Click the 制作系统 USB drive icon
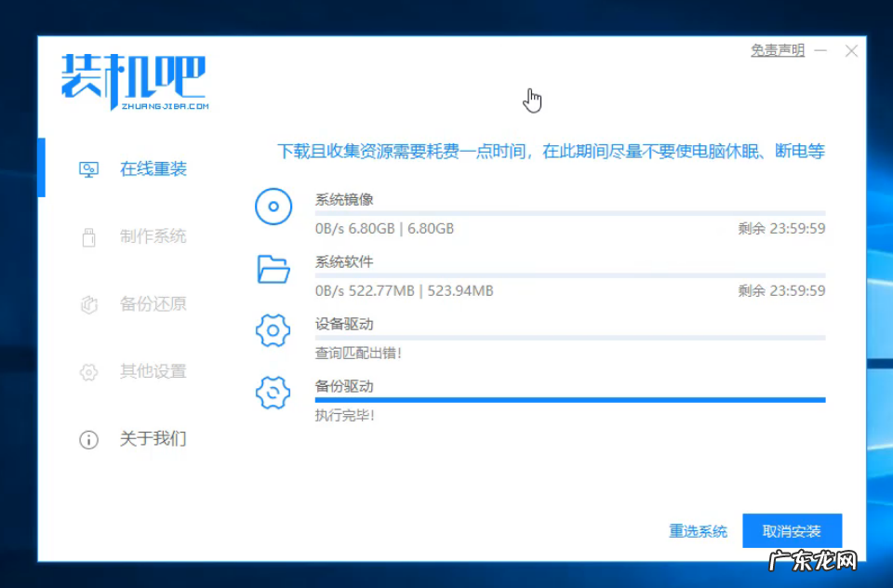 point(88,236)
